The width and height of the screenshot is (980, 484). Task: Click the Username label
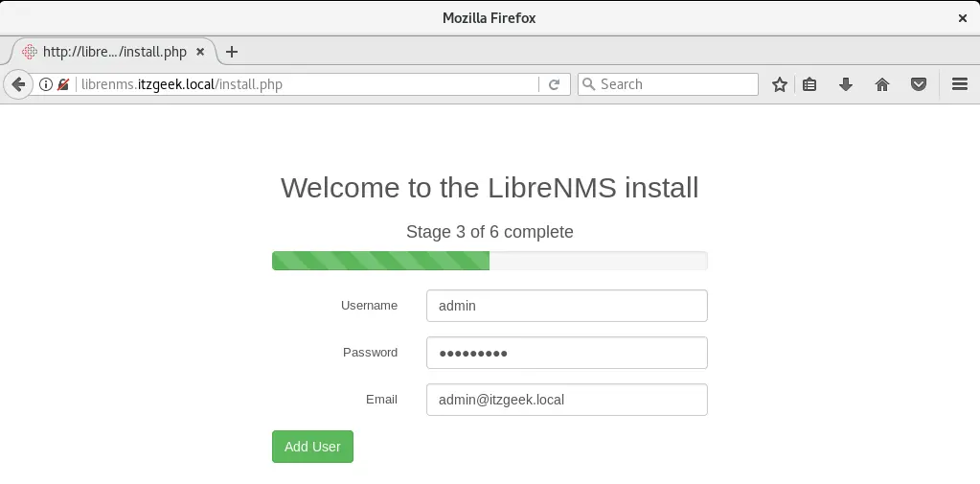369,305
